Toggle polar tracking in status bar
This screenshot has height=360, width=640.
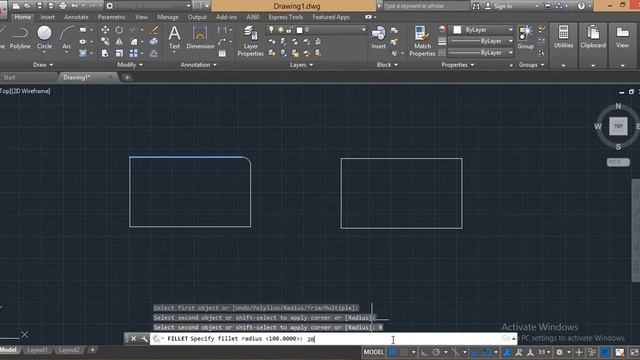[x=436, y=352]
